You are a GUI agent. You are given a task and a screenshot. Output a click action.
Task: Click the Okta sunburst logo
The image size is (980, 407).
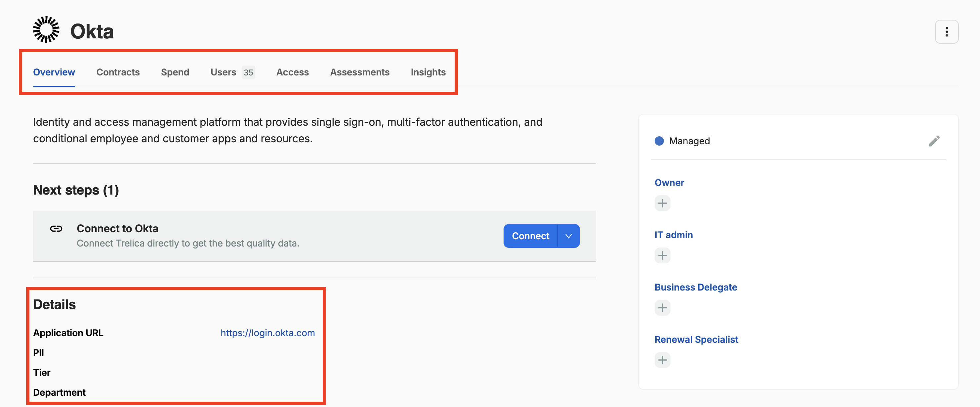[46, 30]
